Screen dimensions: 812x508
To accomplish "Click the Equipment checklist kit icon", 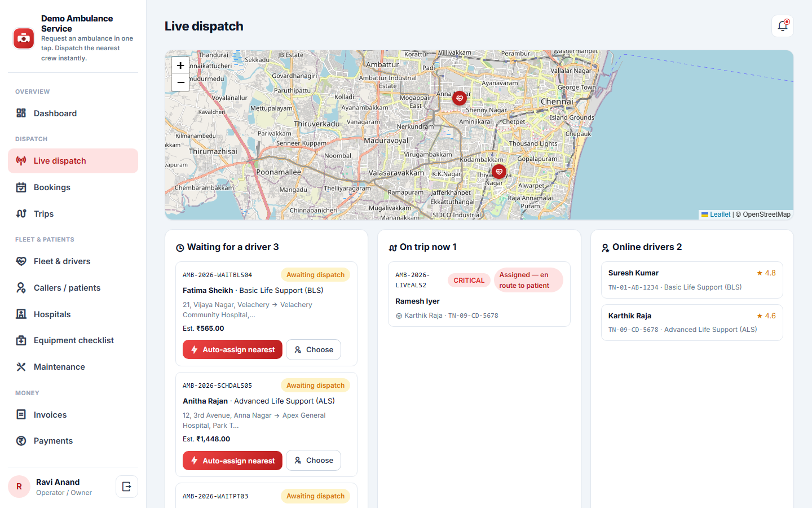I will pyautogui.click(x=21, y=340).
